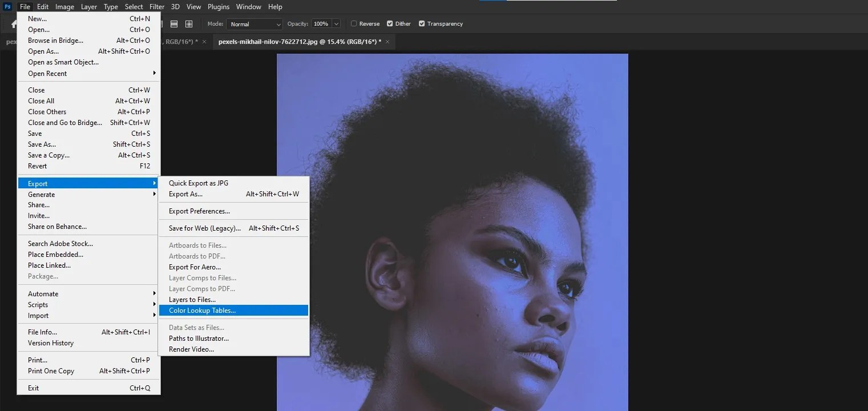Image resolution: width=868 pixels, height=411 pixels.
Task: Open Save for Web (Legacy)
Action: click(204, 228)
